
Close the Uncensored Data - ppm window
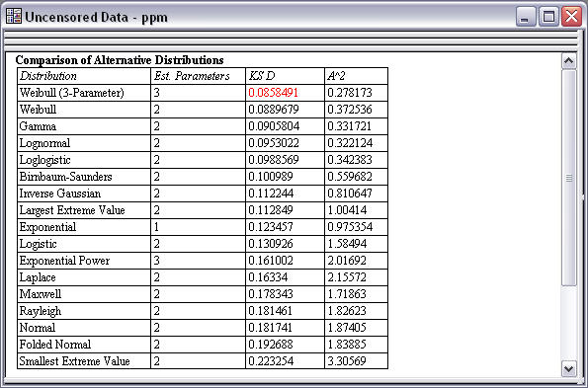tap(571, 17)
